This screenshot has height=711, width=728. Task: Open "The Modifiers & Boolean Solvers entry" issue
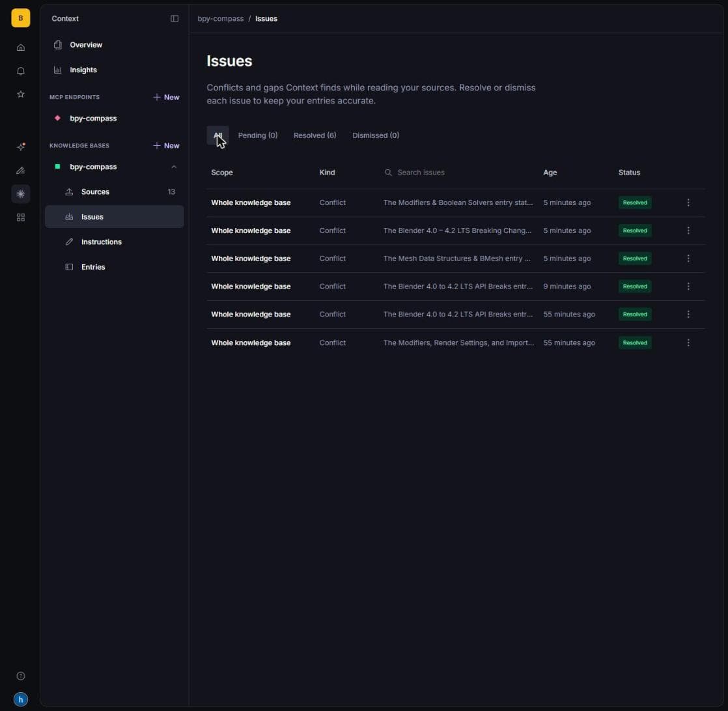[x=458, y=202]
